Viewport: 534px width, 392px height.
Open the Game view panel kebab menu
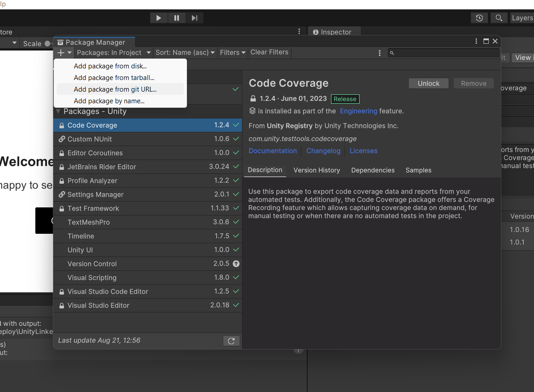[299, 31]
